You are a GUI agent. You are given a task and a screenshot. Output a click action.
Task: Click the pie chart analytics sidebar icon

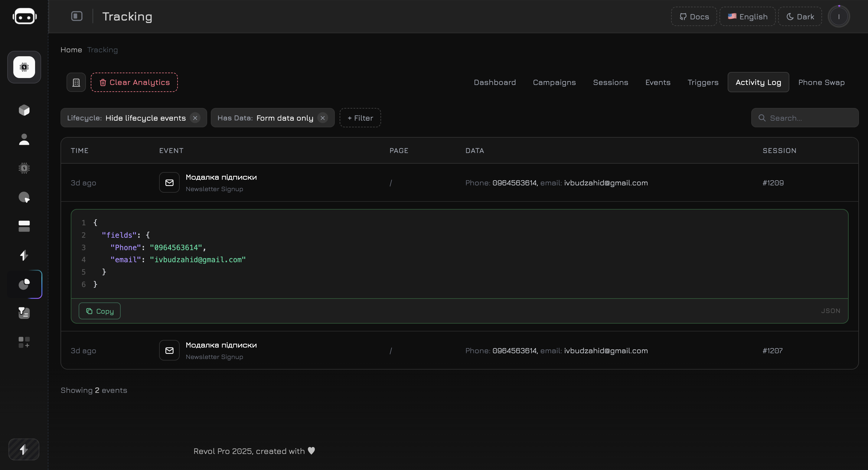(24, 284)
